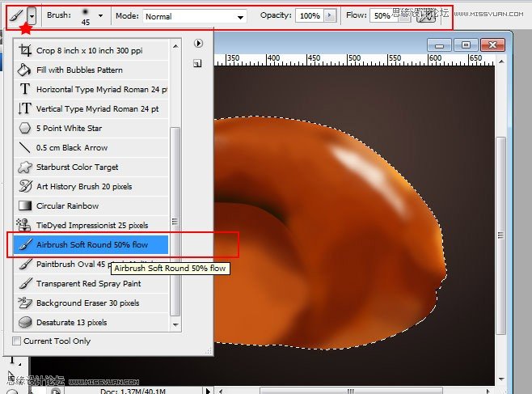
Task: Expand the Brush preset picker dropdown
Action: click(100, 15)
